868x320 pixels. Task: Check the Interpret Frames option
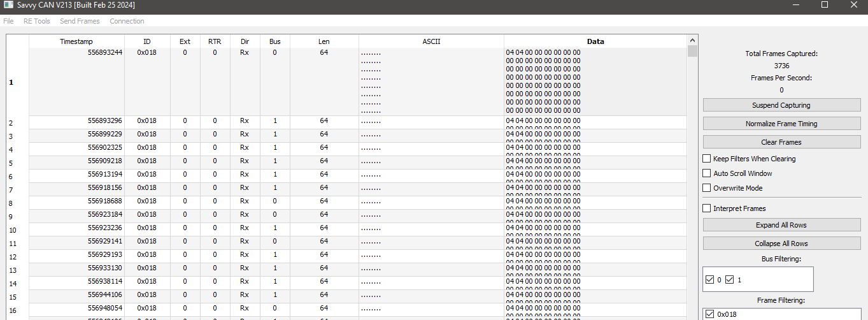pos(707,208)
